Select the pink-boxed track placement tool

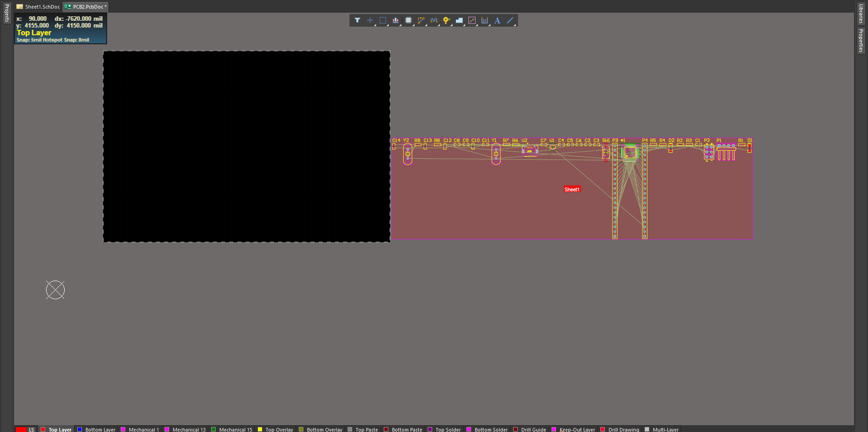tap(472, 20)
